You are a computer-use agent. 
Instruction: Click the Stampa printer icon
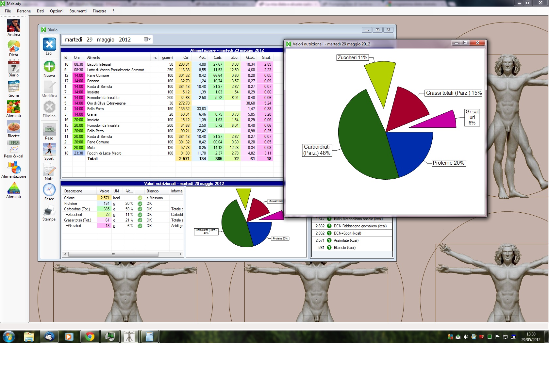pyautogui.click(x=49, y=210)
